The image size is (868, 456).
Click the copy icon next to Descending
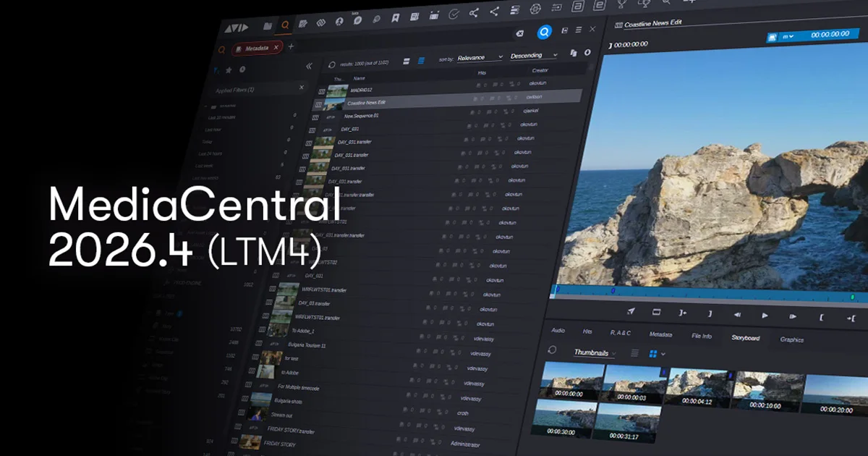(573, 53)
